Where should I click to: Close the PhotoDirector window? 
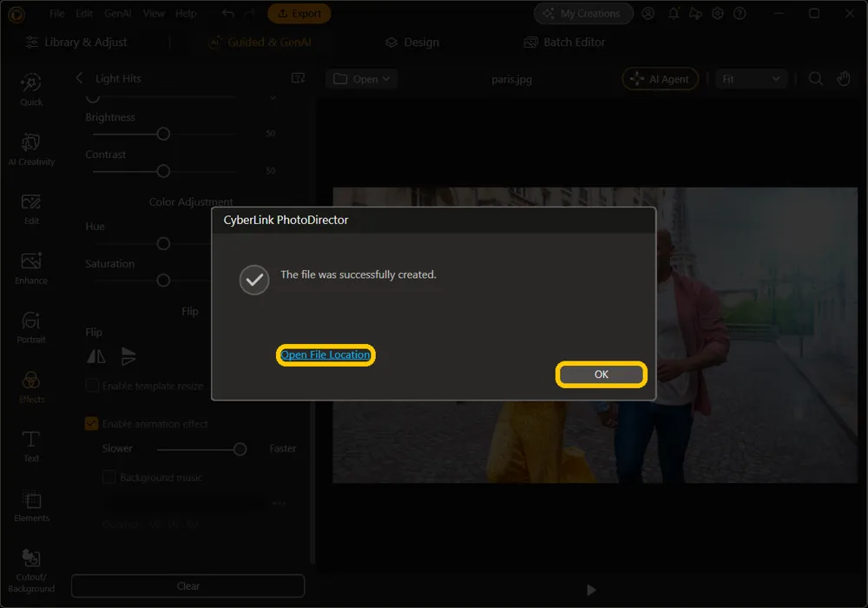point(849,13)
